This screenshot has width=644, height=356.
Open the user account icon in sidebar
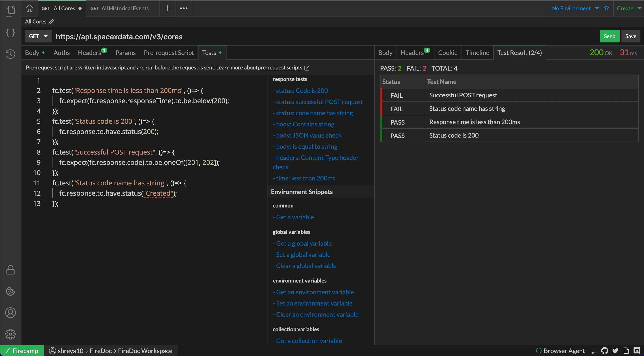11,313
